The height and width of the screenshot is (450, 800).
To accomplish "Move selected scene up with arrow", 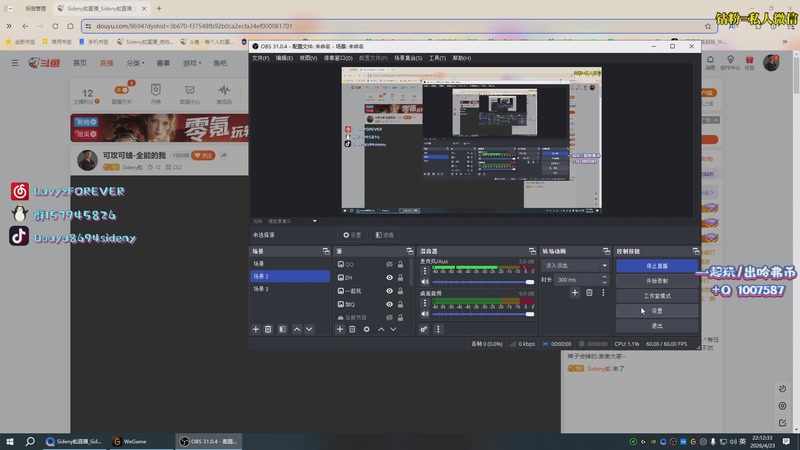I will tap(297, 330).
